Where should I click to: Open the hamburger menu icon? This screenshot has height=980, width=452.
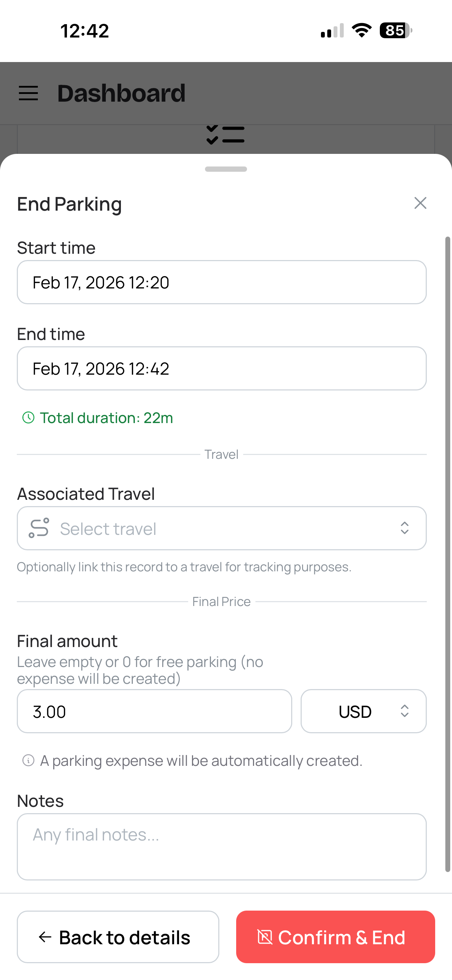28,93
